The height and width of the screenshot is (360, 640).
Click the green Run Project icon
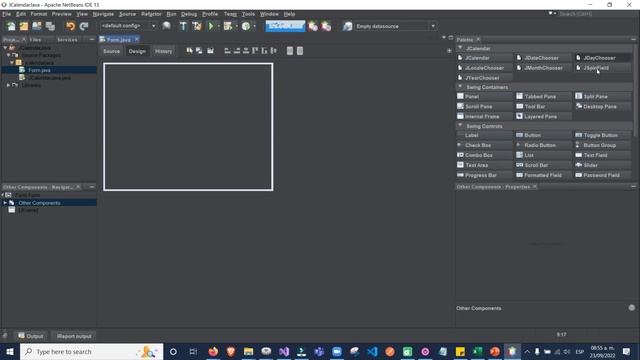point(211,26)
